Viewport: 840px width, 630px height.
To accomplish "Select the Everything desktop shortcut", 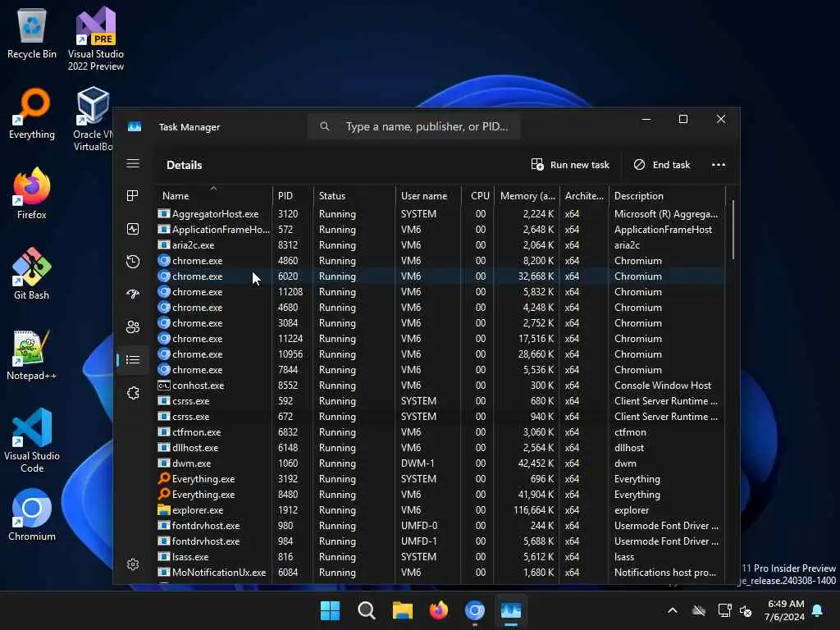I will [32, 114].
